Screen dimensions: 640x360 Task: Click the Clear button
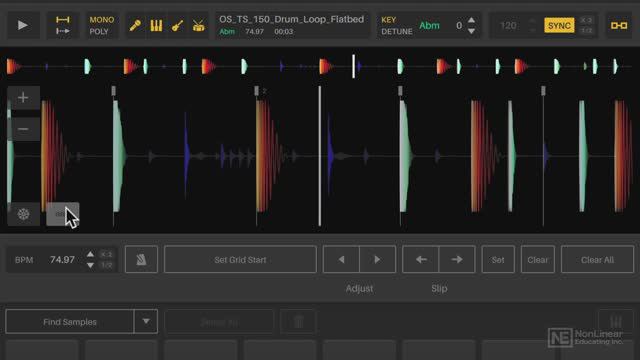(538, 260)
